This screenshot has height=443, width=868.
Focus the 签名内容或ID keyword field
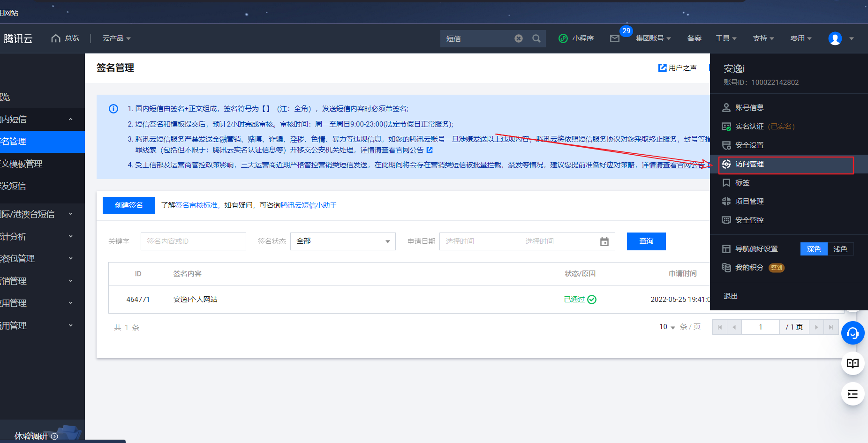point(193,241)
